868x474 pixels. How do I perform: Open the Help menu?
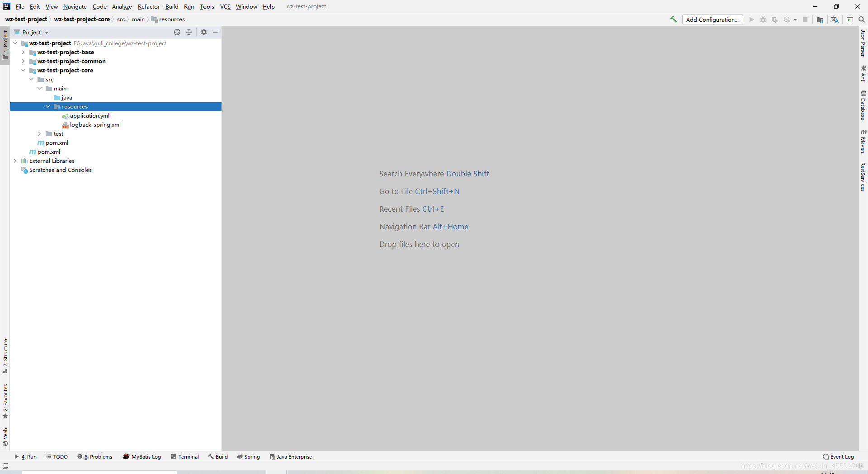point(269,6)
